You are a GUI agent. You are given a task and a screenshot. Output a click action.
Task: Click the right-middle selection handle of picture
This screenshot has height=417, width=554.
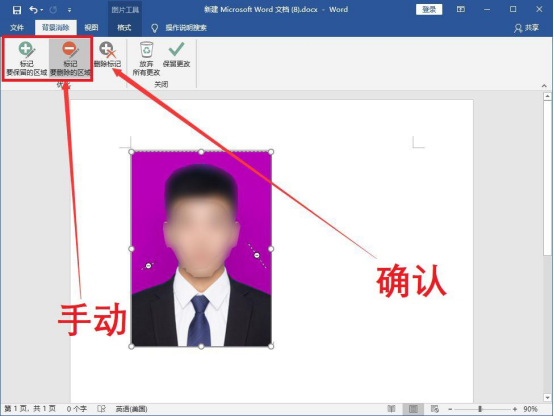click(x=271, y=249)
